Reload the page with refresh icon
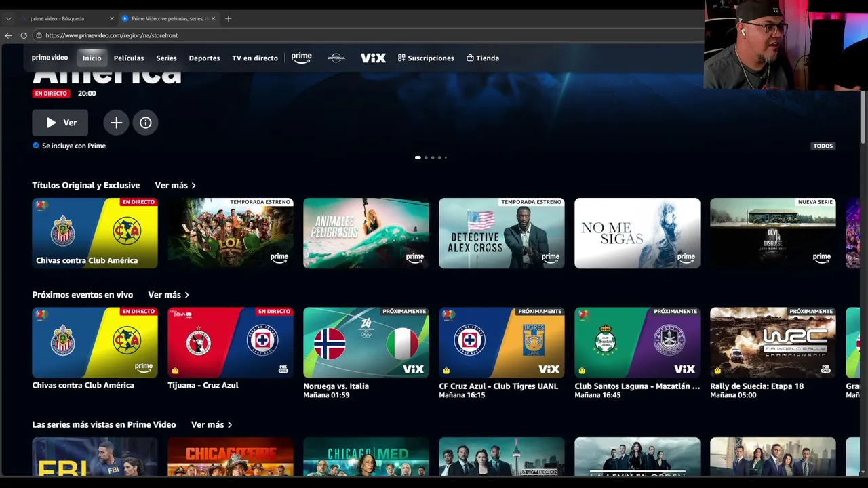The width and height of the screenshot is (868, 488). (24, 35)
